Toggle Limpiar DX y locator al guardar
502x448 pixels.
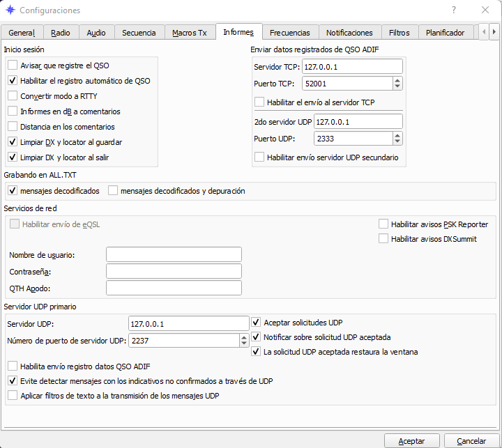point(13,142)
